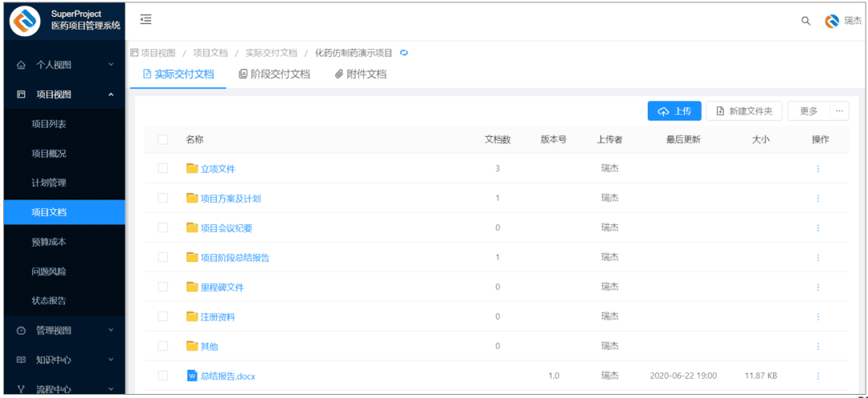Open the 项目阶段总结报告 folder link
This screenshot has height=398, width=868.
tap(235, 257)
